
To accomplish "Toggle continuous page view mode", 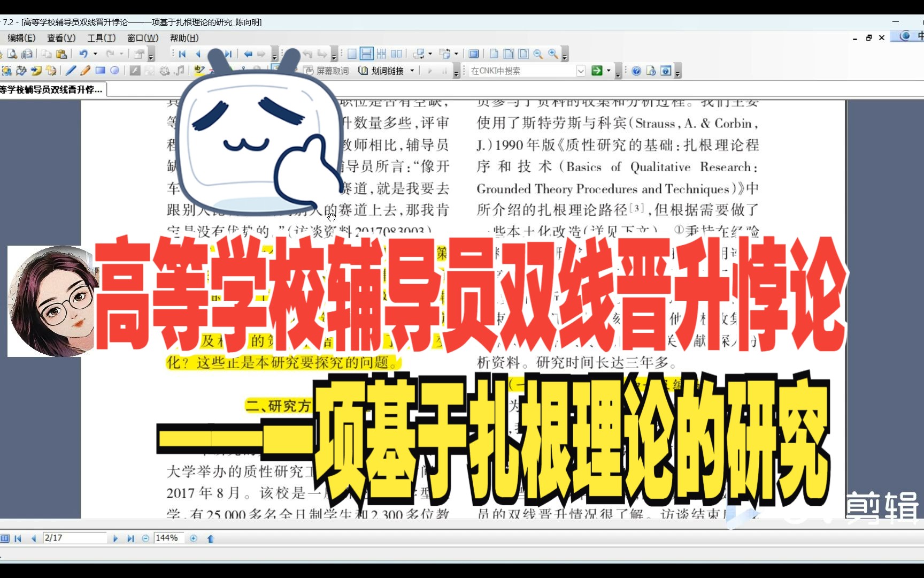I will [x=367, y=54].
